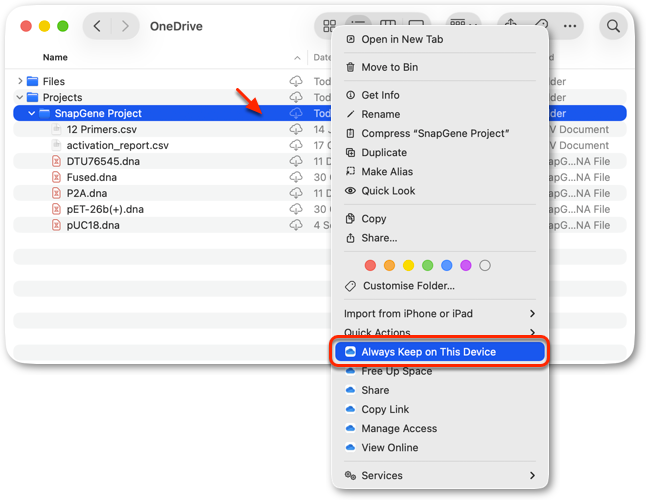Go forward in Finder history
This screenshot has width=646, height=500.
pyautogui.click(x=125, y=26)
